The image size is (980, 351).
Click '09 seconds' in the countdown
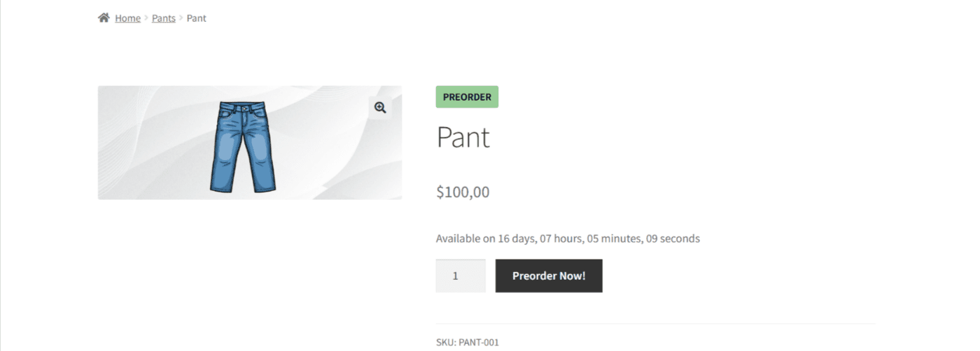[673, 238]
